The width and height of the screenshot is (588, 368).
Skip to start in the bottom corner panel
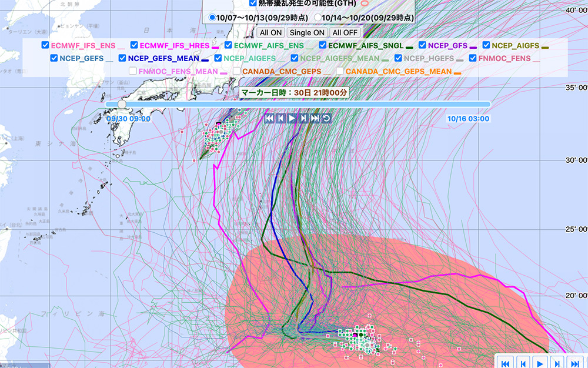(x=505, y=363)
